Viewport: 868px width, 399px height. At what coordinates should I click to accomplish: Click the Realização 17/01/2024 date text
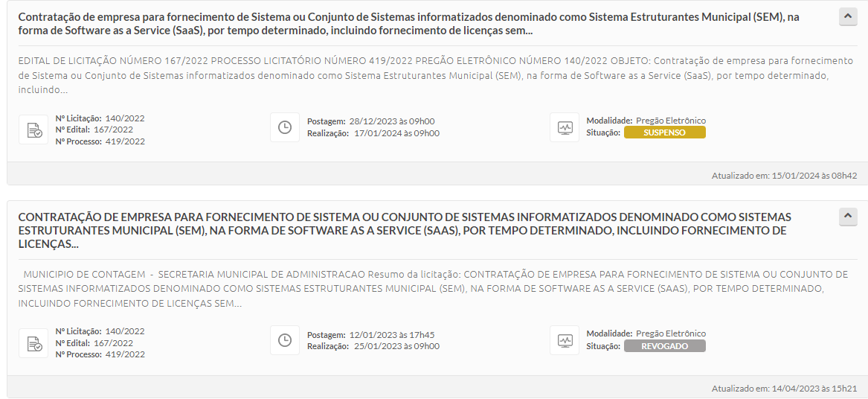(373, 133)
